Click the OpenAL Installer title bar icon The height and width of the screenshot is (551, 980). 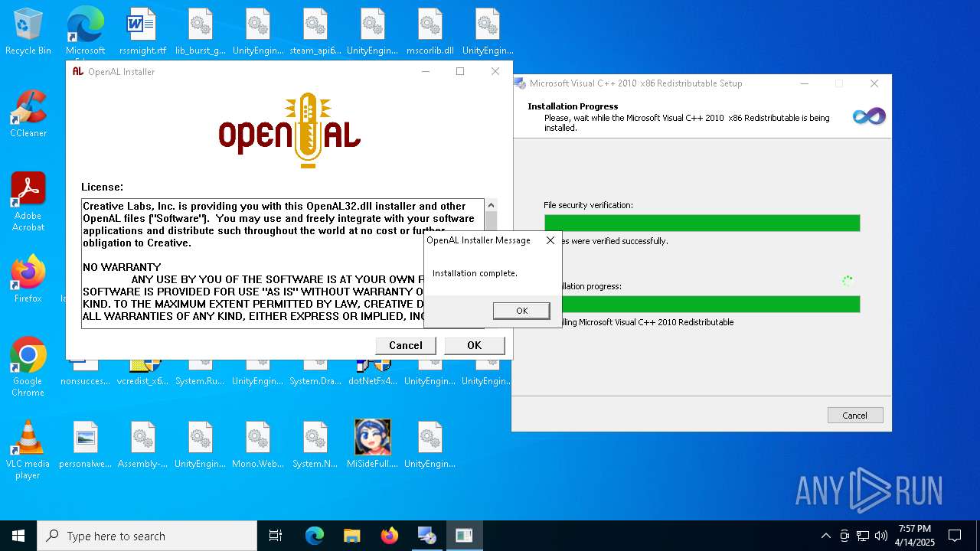(77, 71)
